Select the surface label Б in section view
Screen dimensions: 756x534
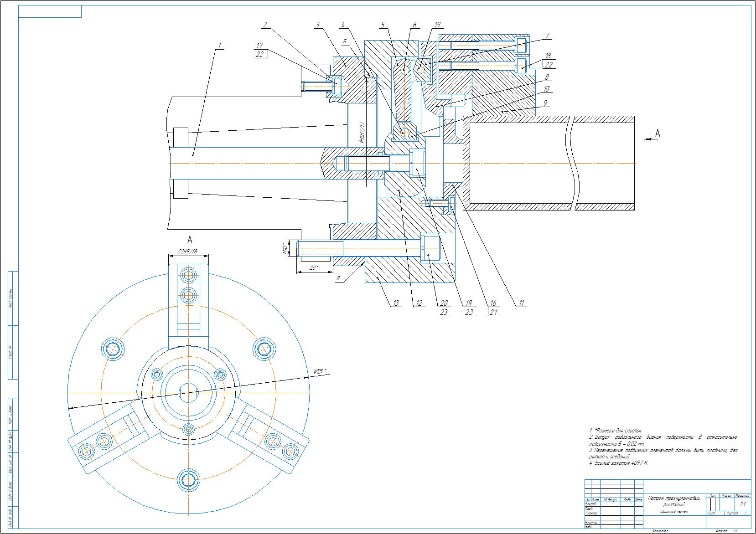[345, 42]
